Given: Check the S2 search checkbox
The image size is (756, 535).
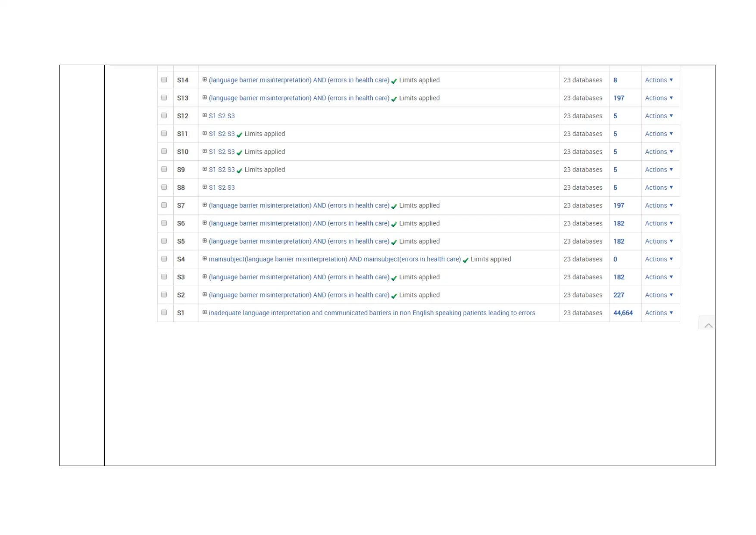Looking at the screenshot, I should [164, 294].
